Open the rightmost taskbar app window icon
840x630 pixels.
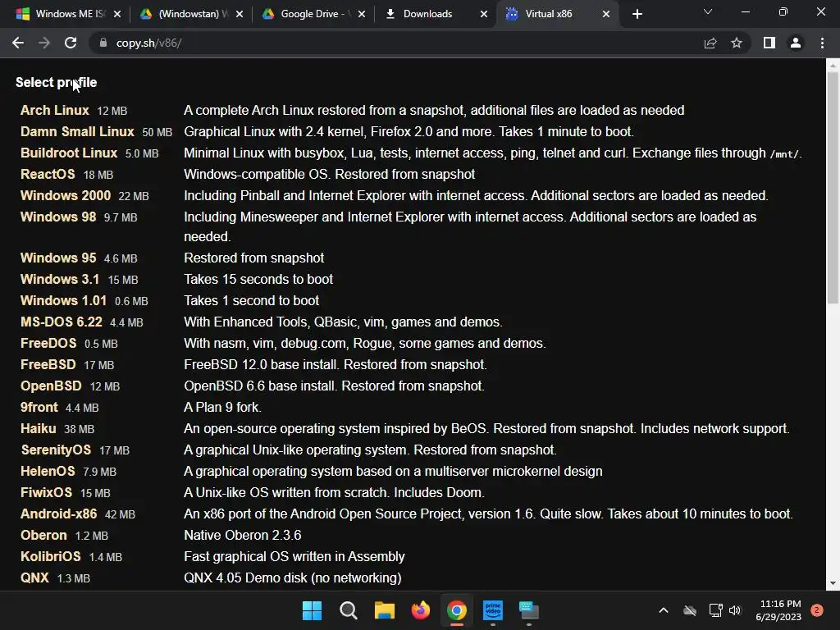pos(529,610)
